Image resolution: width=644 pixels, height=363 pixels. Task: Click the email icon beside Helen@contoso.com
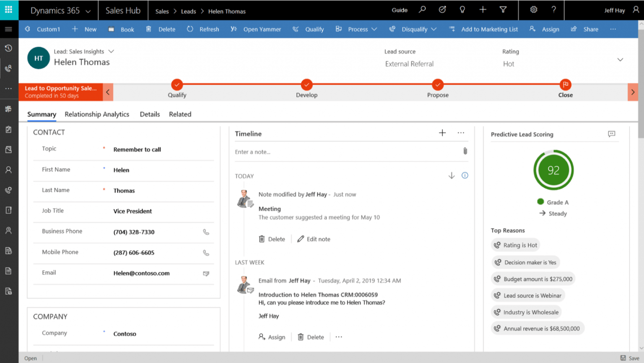pos(206,273)
